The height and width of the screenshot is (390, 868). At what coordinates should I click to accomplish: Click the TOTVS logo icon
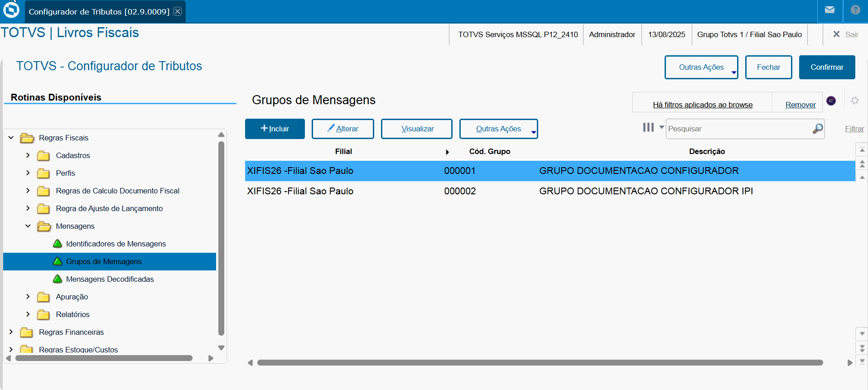pyautogui.click(x=11, y=10)
